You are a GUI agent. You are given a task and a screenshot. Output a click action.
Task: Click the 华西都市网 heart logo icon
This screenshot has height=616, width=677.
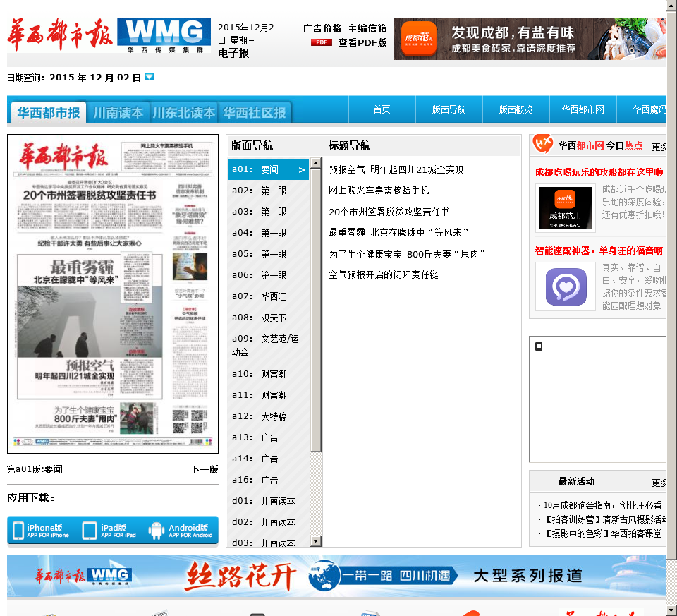[542, 143]
